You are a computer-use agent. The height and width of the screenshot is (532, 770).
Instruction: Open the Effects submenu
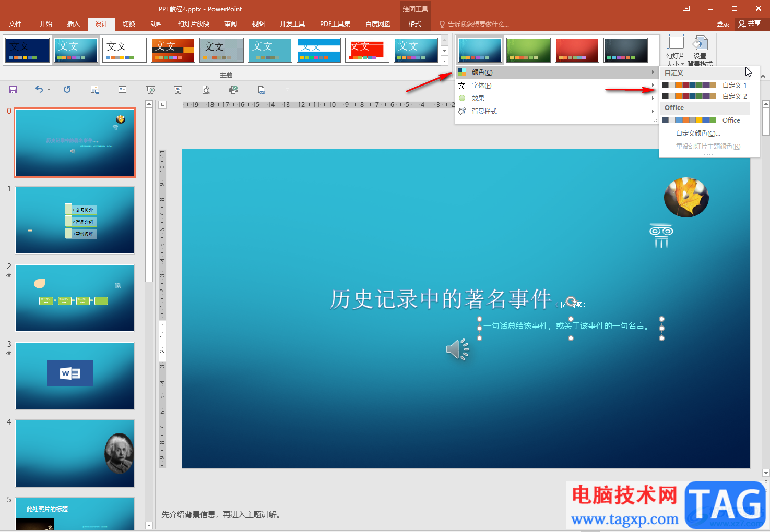(556, 98)
